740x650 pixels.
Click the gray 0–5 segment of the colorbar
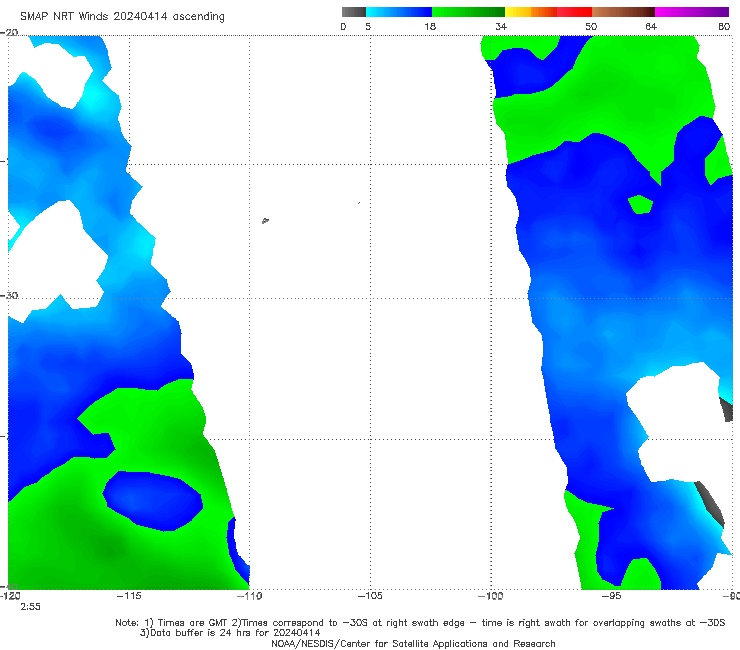click(x=354, y=12)
